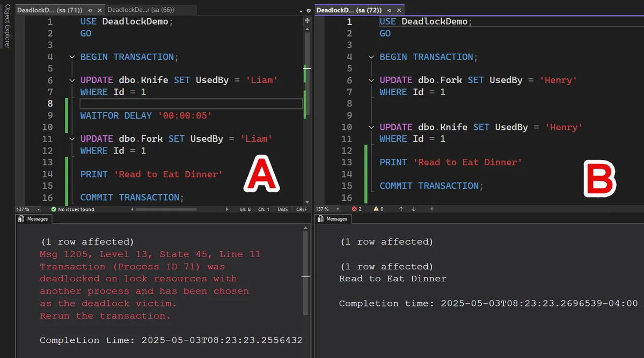This screenshot has height=358, width=644.
Task: Go to next issue with down arrow
Action: click(x=413, y=209)
